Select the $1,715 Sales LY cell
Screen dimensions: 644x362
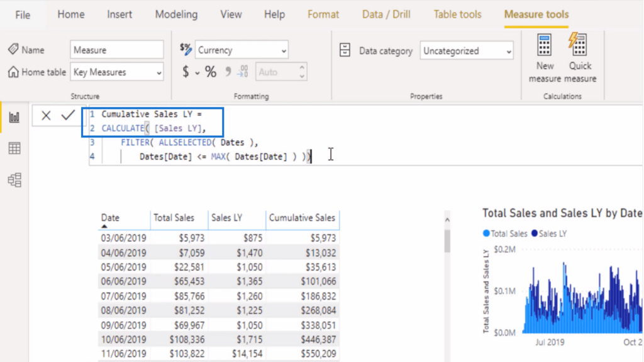tap(249, 339)
